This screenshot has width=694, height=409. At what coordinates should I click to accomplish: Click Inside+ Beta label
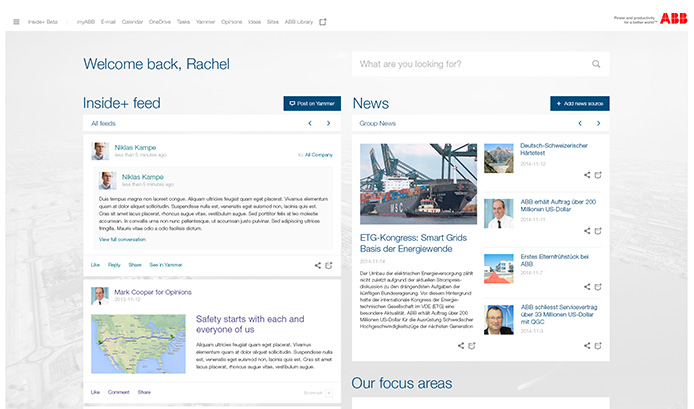(42, 22)
